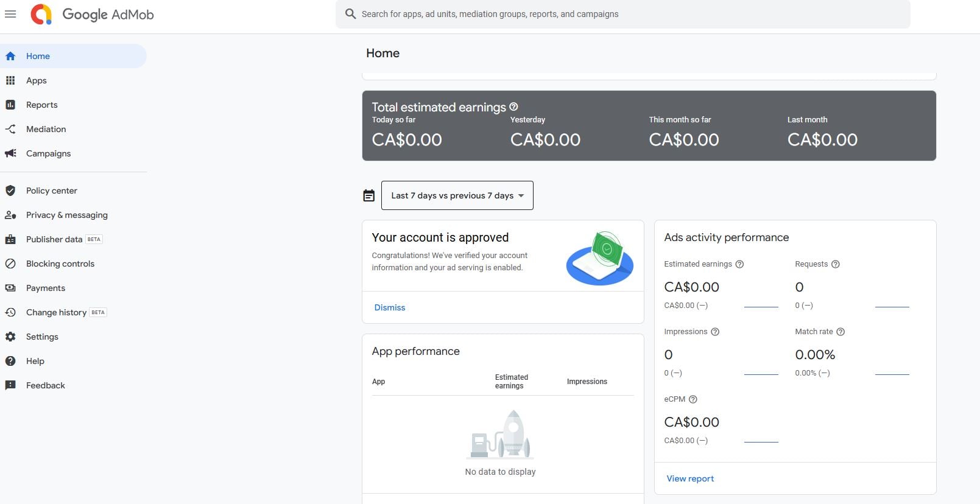This screenshot has height=504, width=980.
Task: Click the Policy center shield icon
Action: point(10,191)
